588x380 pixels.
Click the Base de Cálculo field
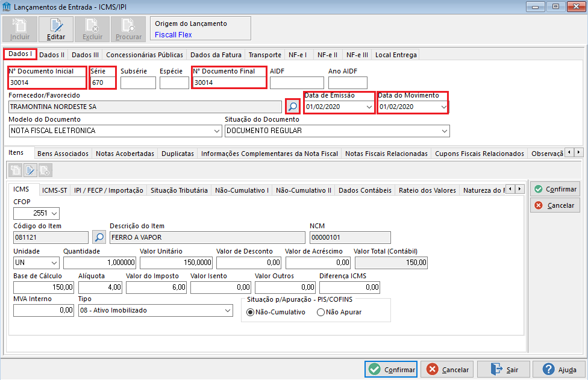pyautogui.click(x=43, y=287)
